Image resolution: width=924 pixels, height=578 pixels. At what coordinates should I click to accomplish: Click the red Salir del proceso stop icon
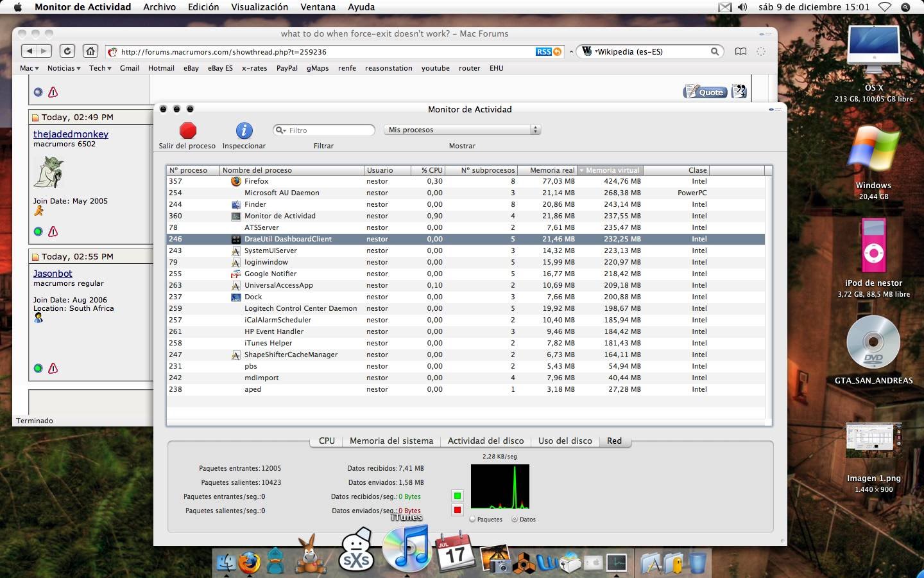[187, 131]
